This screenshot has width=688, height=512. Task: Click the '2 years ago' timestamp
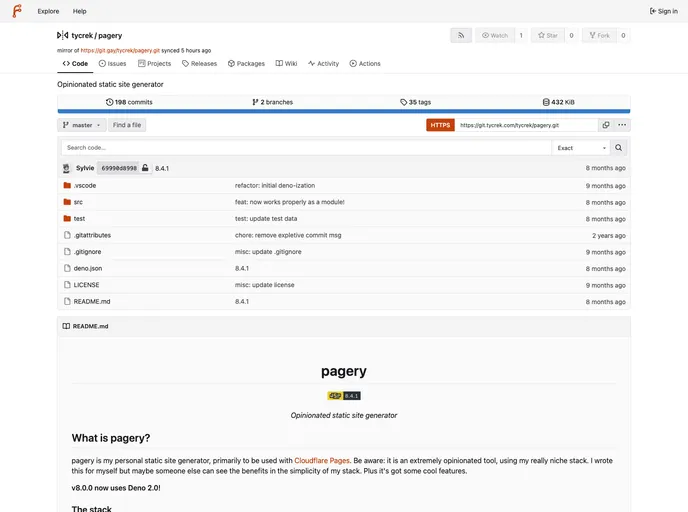pyautogui.click(x=609, y=236)
